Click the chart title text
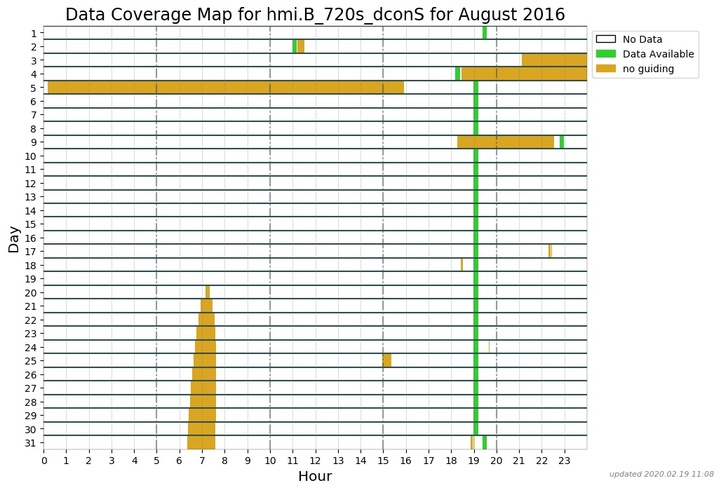This screenshot has width=721, height=490. click(315, 14)
